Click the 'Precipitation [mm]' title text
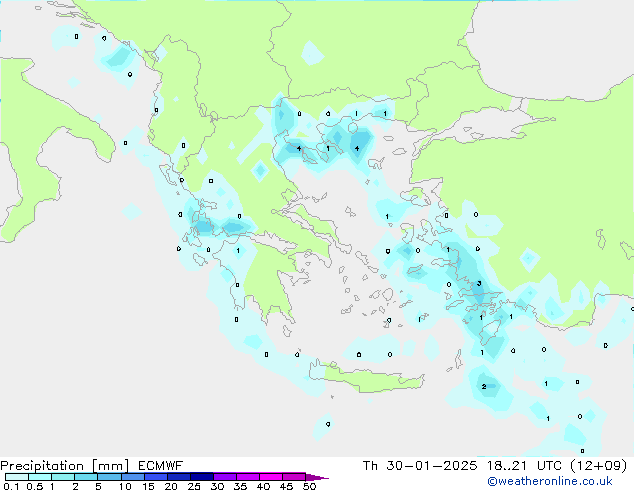 pyautogui.click(x=65, y=466)
